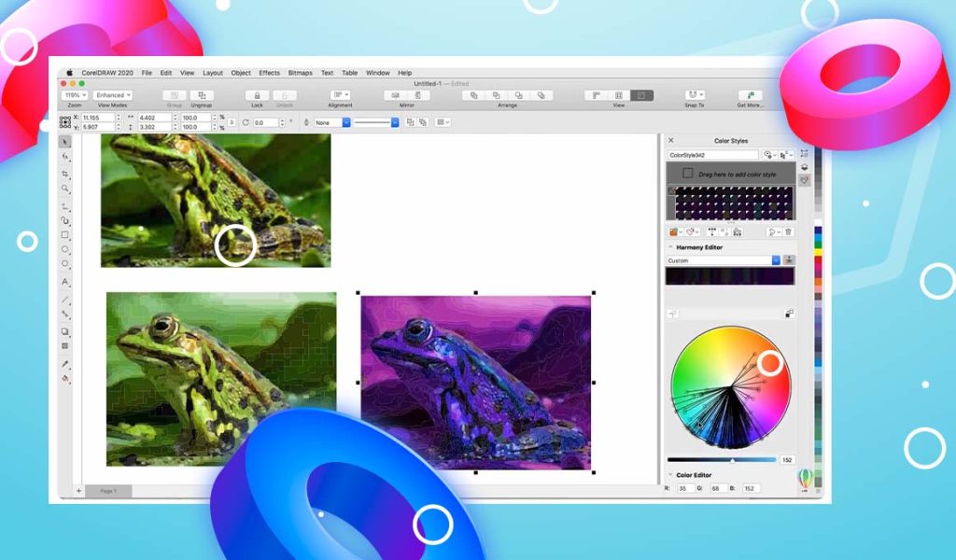Toggle the first View layout button
The width and height of the screenshot is (956, 560).
point(597,96)
